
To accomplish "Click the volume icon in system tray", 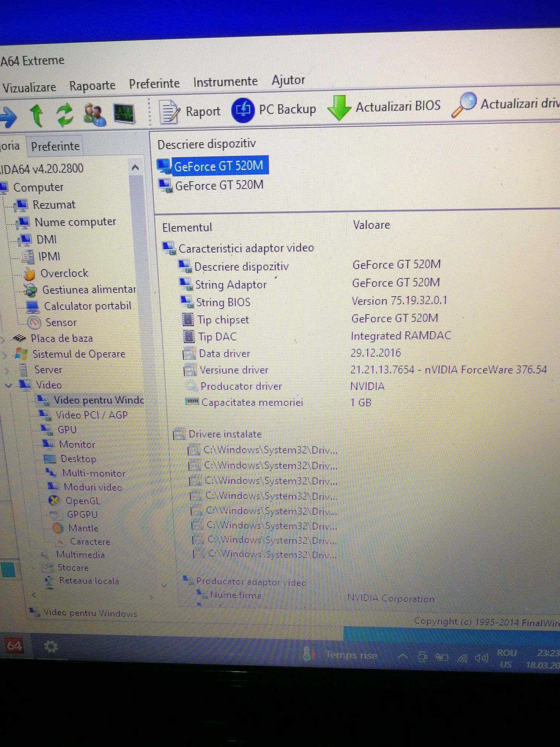I will (481, 658).
